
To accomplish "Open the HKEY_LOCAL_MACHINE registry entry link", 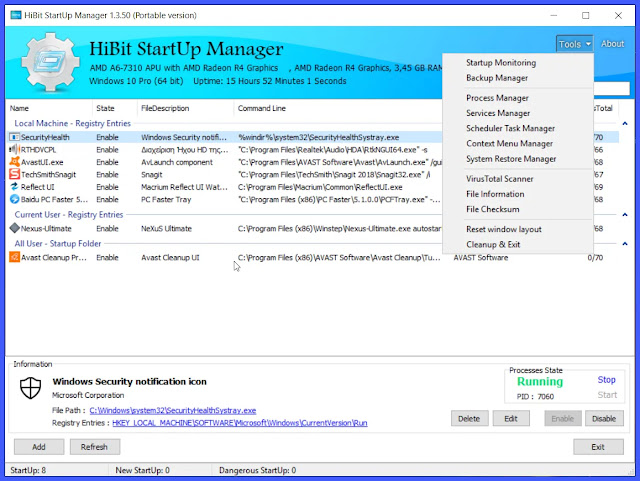I will point(240,423).
